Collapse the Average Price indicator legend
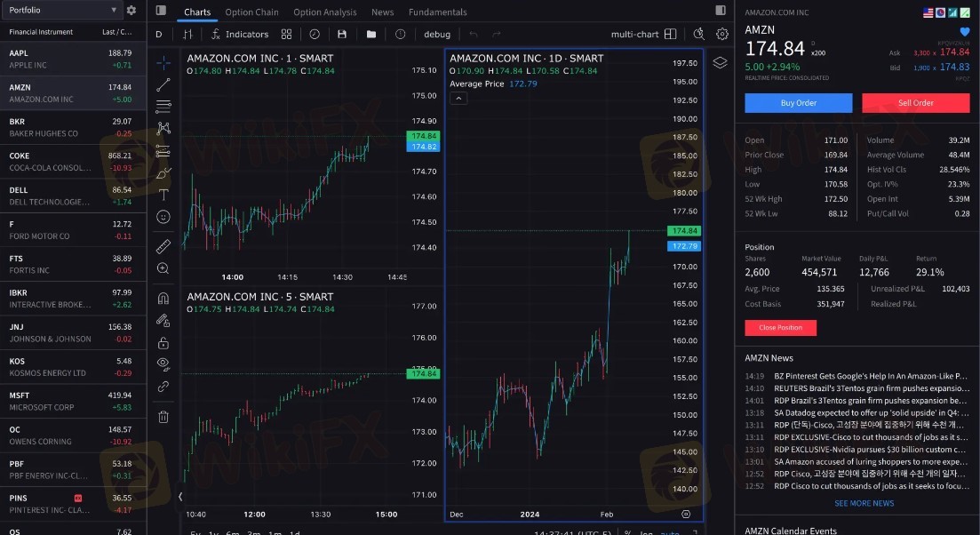980x535 pixels. (458, 98)
